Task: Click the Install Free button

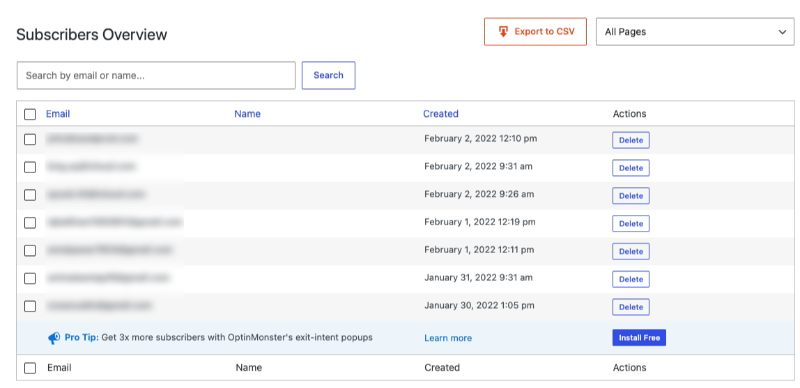Action: [x=639, y=337]
